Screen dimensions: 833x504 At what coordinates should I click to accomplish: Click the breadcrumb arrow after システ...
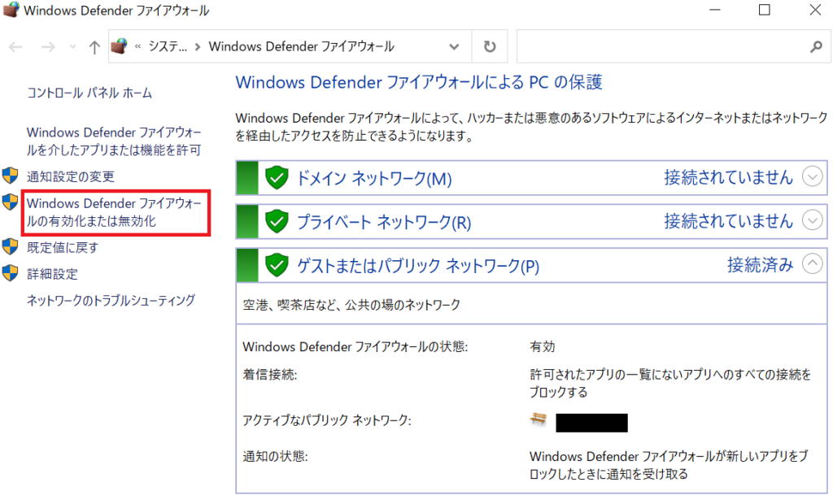coord(198,46)
